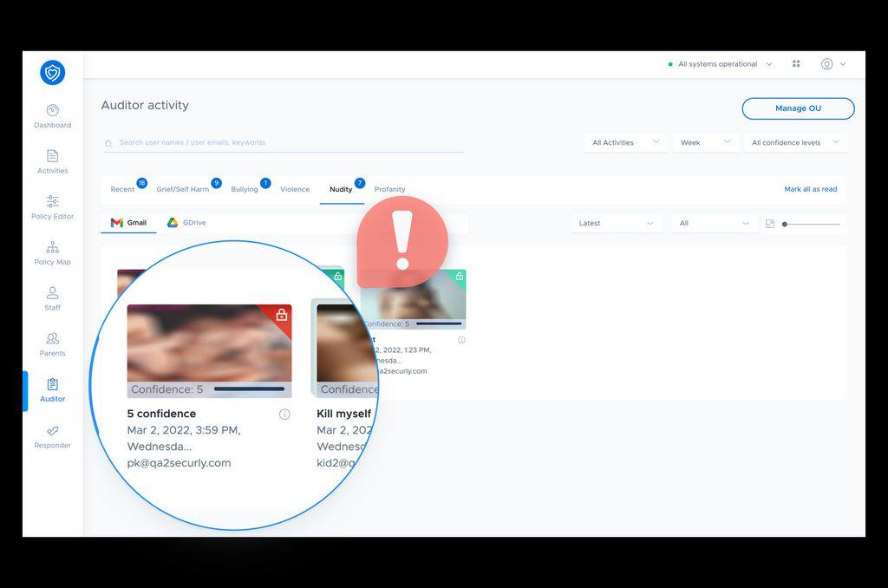
Task: Open the All confidence levels dropdown
Action: click(795, 143)
